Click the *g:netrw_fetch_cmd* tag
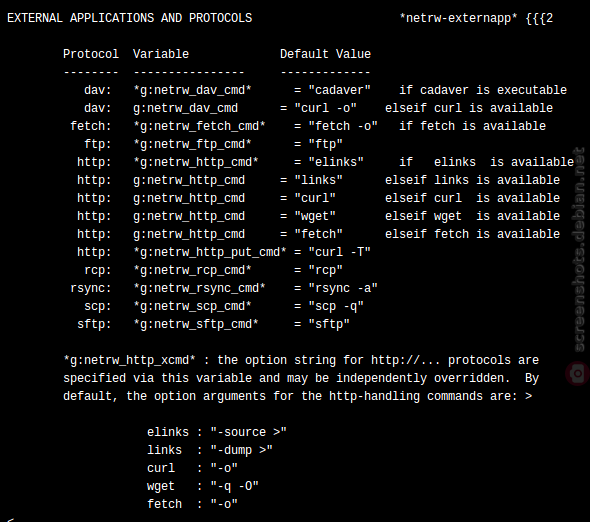 [x=199, y=126]
